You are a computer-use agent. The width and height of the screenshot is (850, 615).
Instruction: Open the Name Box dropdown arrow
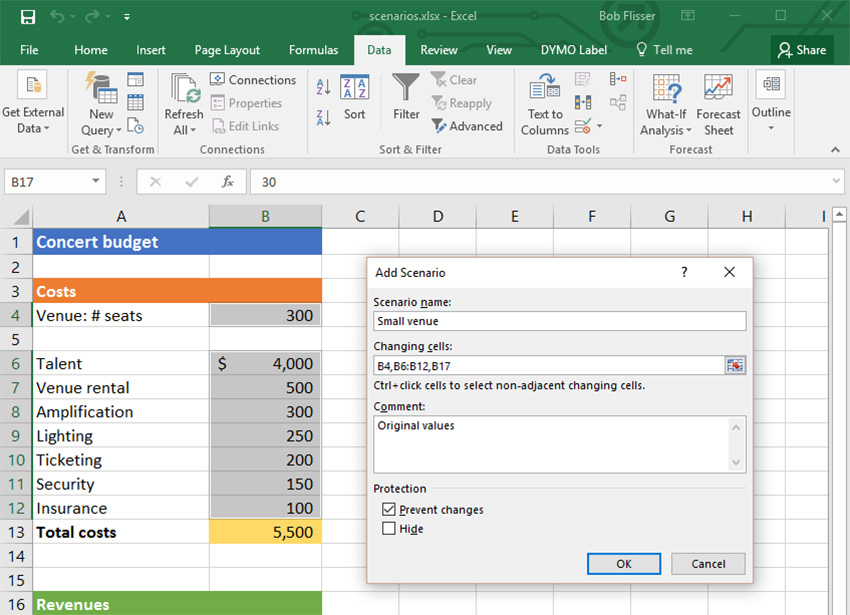tap(95, 181)
